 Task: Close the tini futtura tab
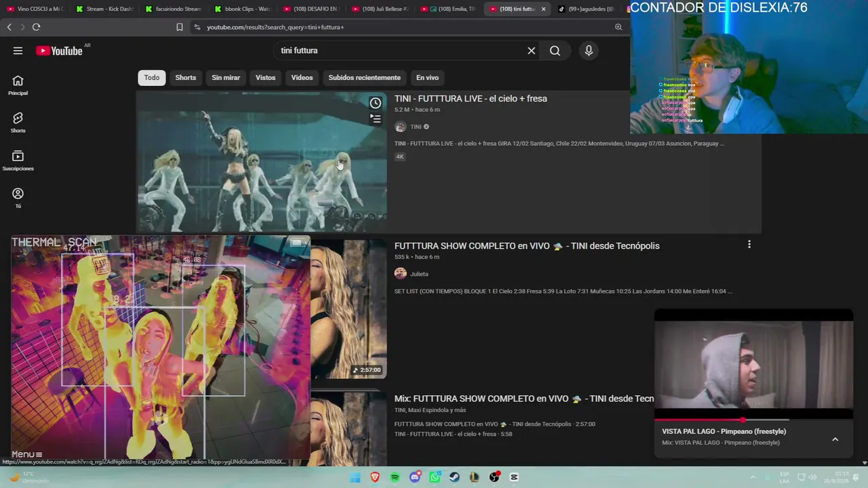[543, 9]
